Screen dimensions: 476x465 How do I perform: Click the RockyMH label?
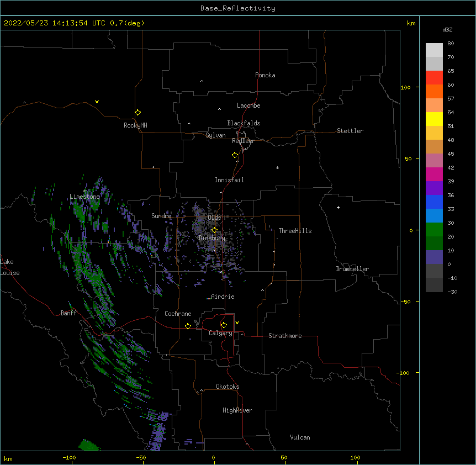coord(135,125)
